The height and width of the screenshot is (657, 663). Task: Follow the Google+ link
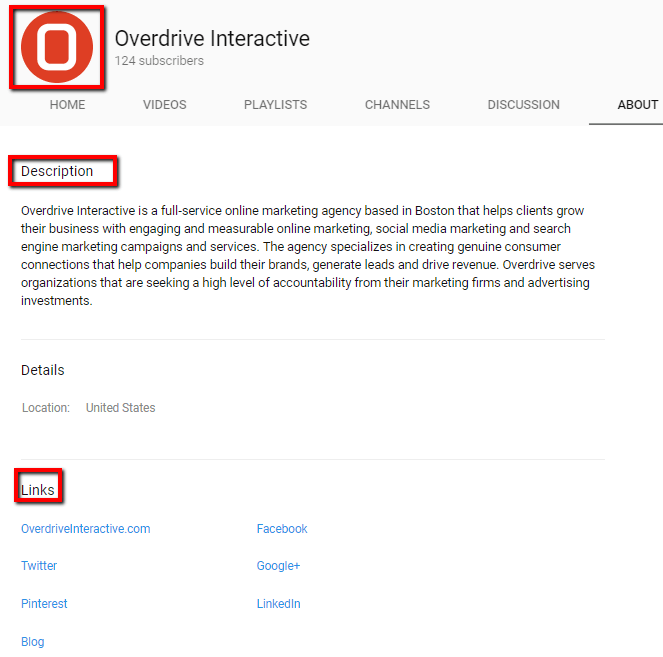coord(278,566)
